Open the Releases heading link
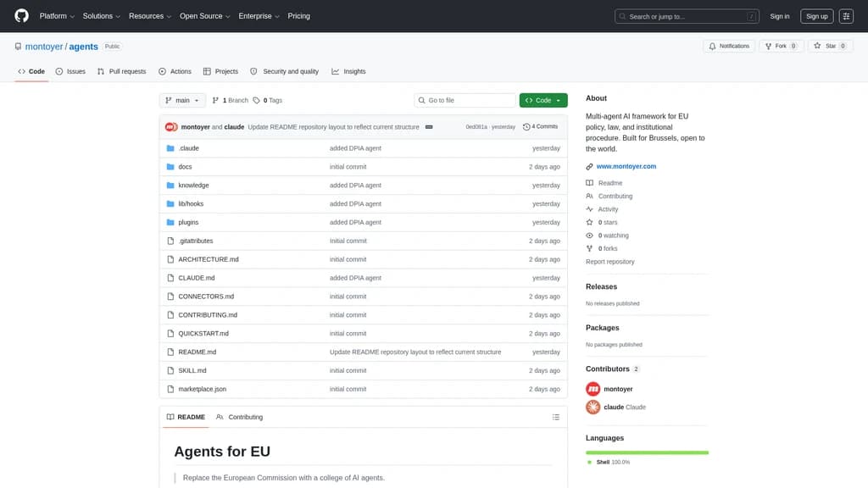868x488 pixels. pos(601,286)
